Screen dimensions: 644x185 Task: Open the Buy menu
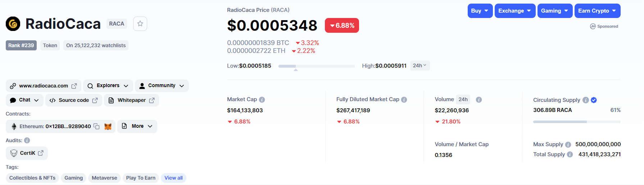click(x=480, y=11)
